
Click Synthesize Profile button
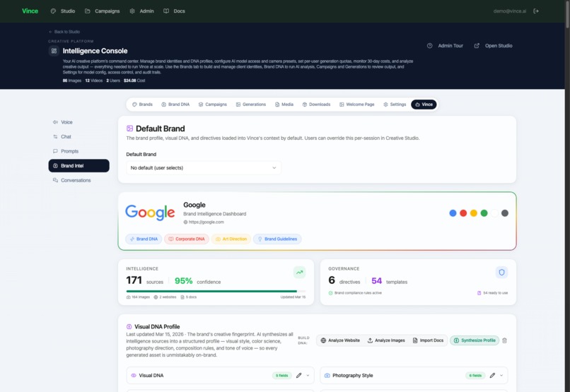tap(475, 340)
